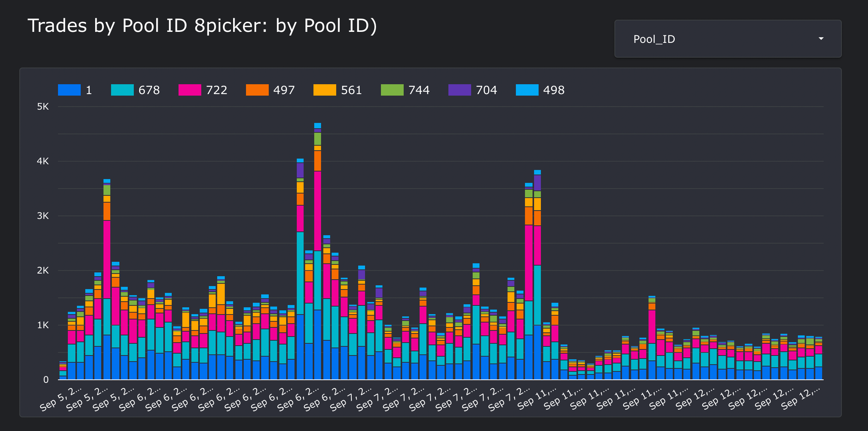Toggle legend series 722 pink swatch
The image size is (868, 431).
190,90
